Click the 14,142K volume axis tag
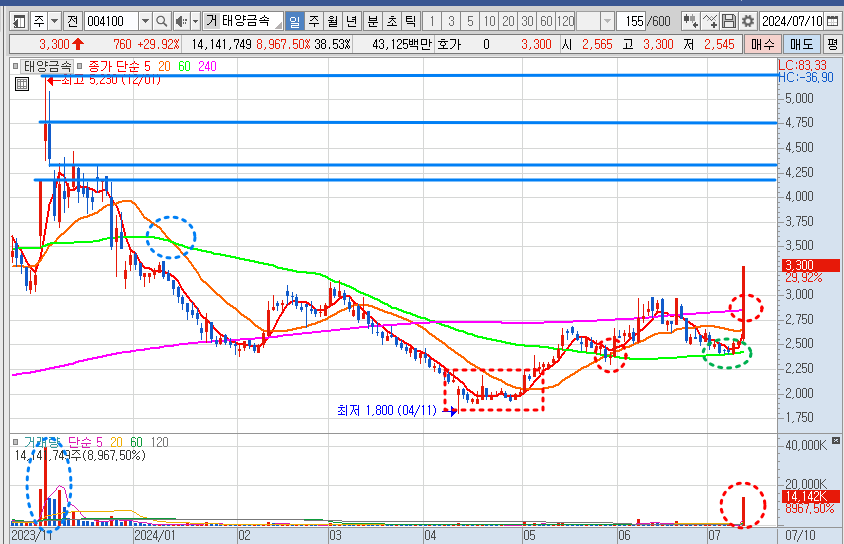 click(x=811, y=496)
